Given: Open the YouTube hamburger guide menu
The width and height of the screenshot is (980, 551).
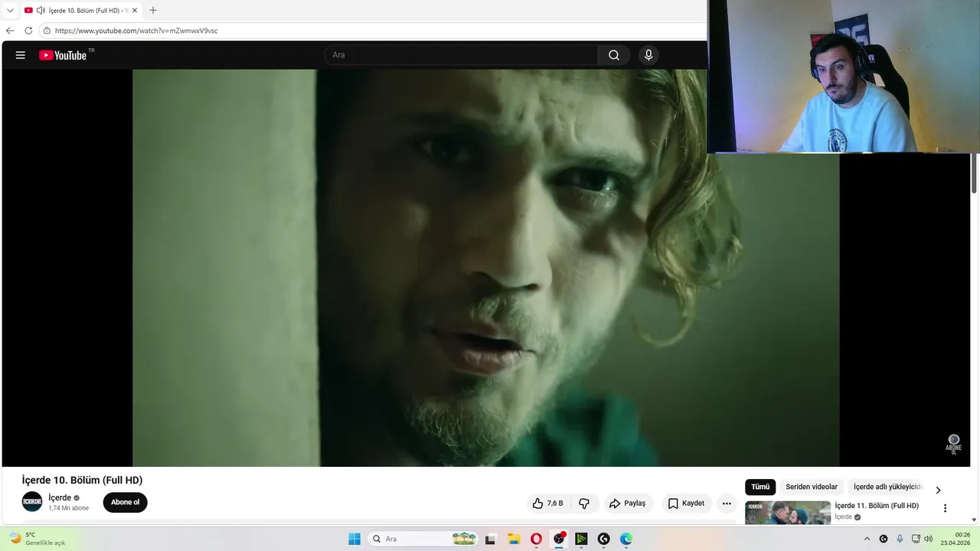Looking at the screenshot, I should tap(21, 55).
